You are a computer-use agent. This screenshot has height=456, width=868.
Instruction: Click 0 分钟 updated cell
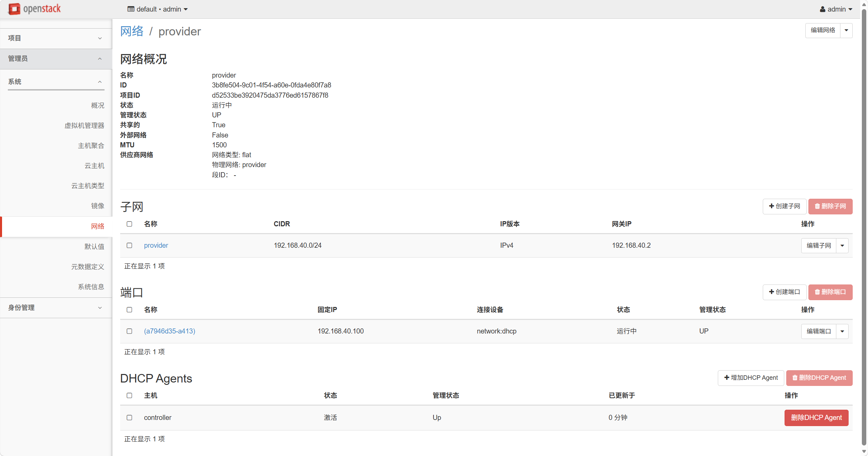618,418
